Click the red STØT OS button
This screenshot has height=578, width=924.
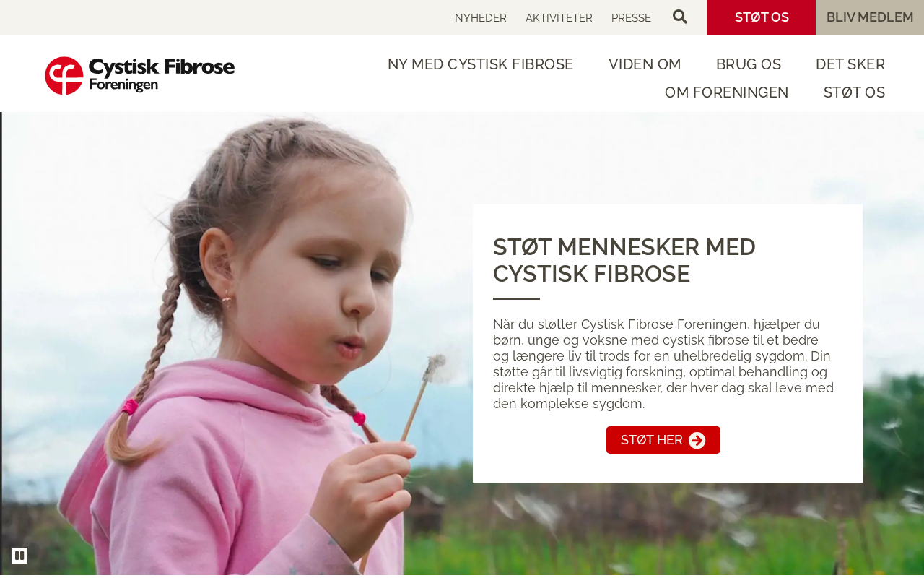(x=762, y=17)
